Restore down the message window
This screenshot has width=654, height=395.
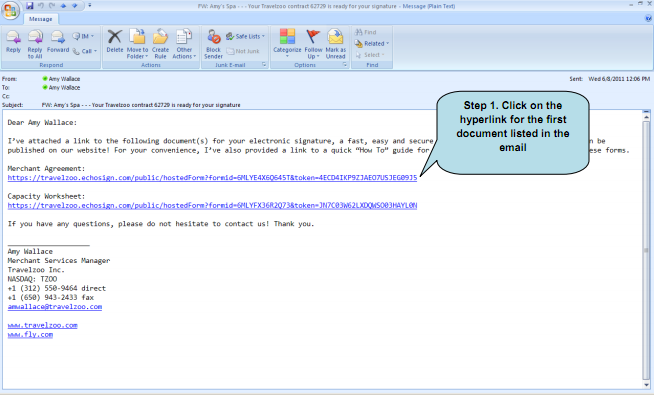pos(640,4)
